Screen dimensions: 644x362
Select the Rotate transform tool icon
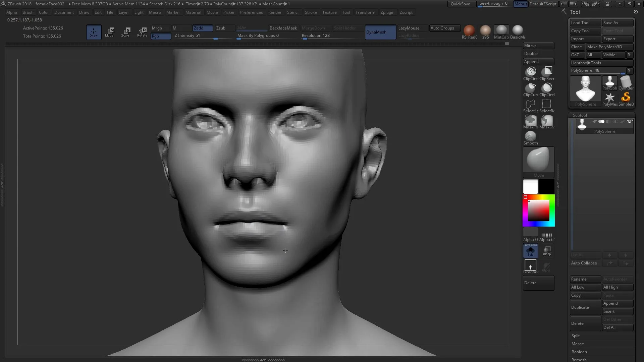tap(142, 32)
